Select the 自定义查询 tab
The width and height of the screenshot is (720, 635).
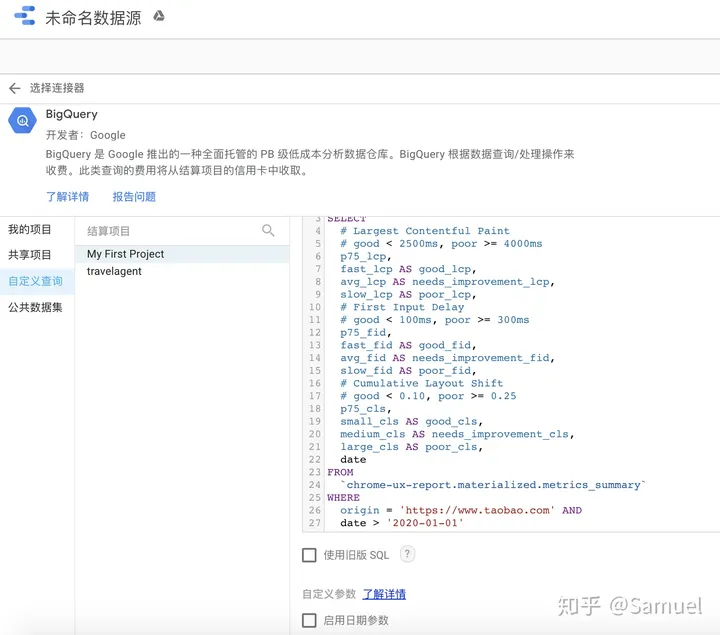(x=36, y=281)
